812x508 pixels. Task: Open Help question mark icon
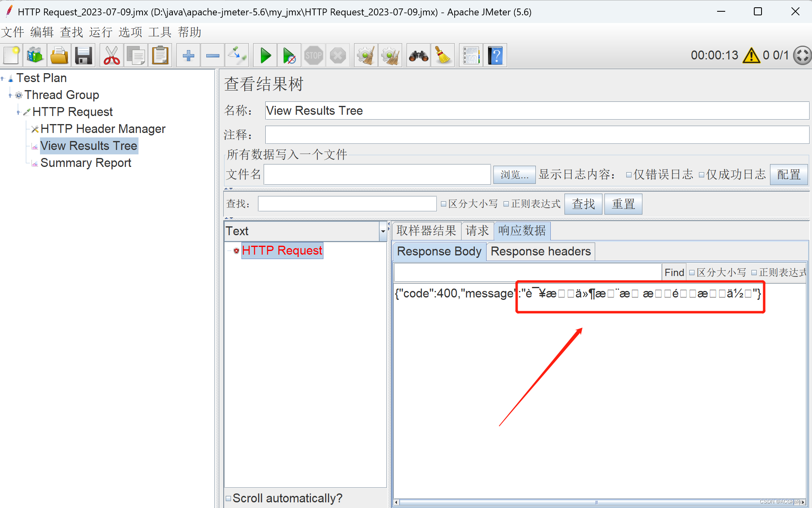tap(495, 55)
